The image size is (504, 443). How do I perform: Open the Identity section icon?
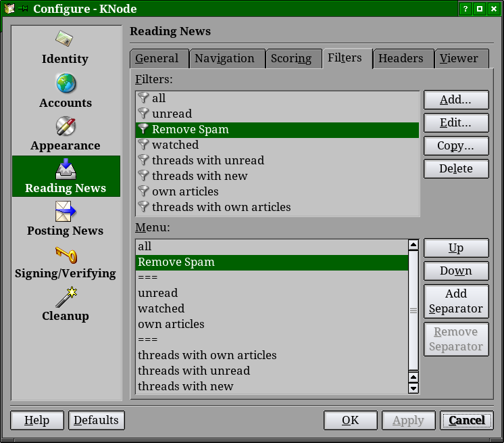(x=65, y=39)
